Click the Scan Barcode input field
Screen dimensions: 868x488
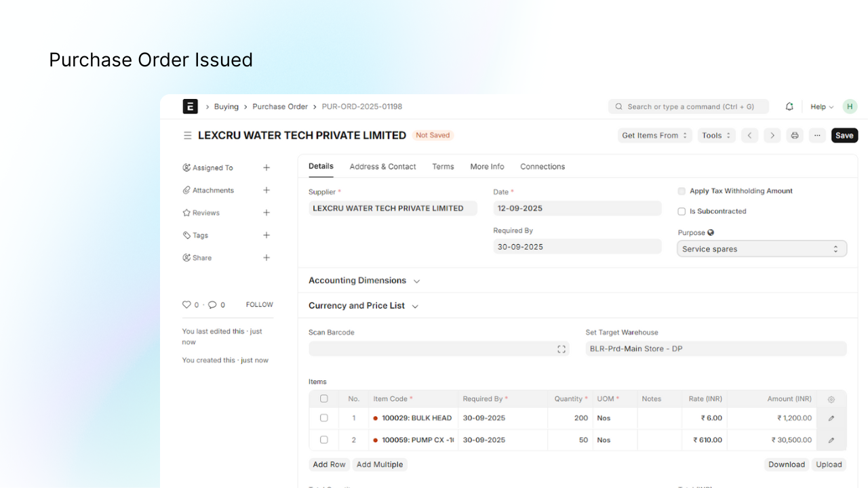click(x=439, y=349)
